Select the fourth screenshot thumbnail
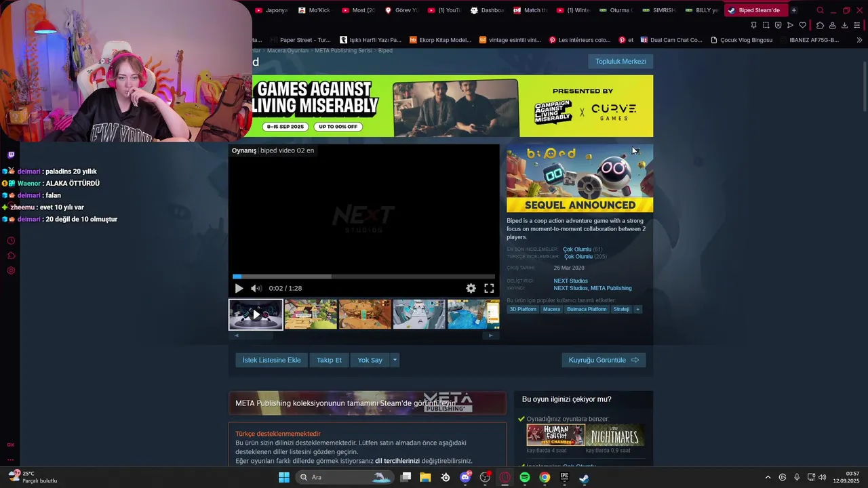This screenshot has width=868, height=488. point(419,314)
